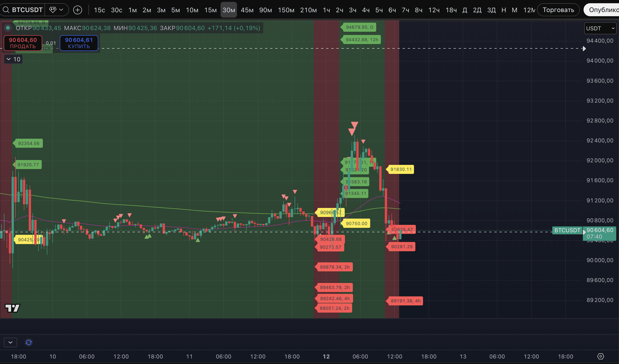Screen dimensions: 619x364
Task: Click the price line arrow on scale
Action: 584,49
